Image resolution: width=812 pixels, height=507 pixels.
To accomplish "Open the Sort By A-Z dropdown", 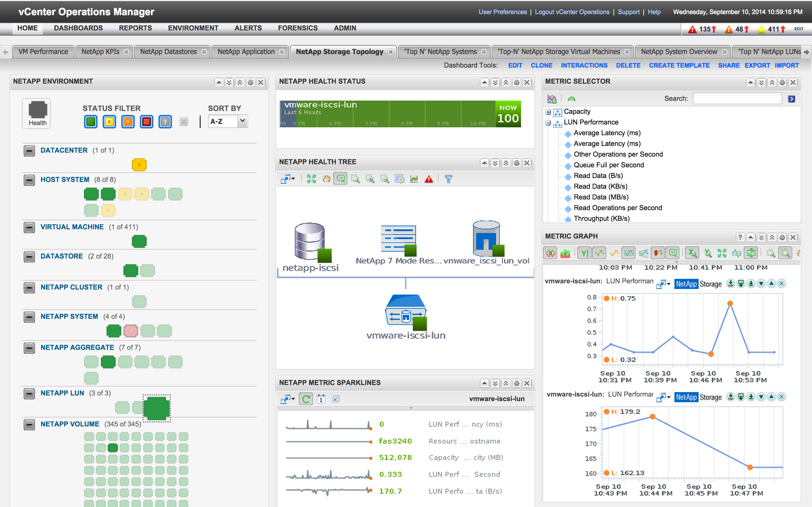I will pyautogui.click(x=242, y=121).
